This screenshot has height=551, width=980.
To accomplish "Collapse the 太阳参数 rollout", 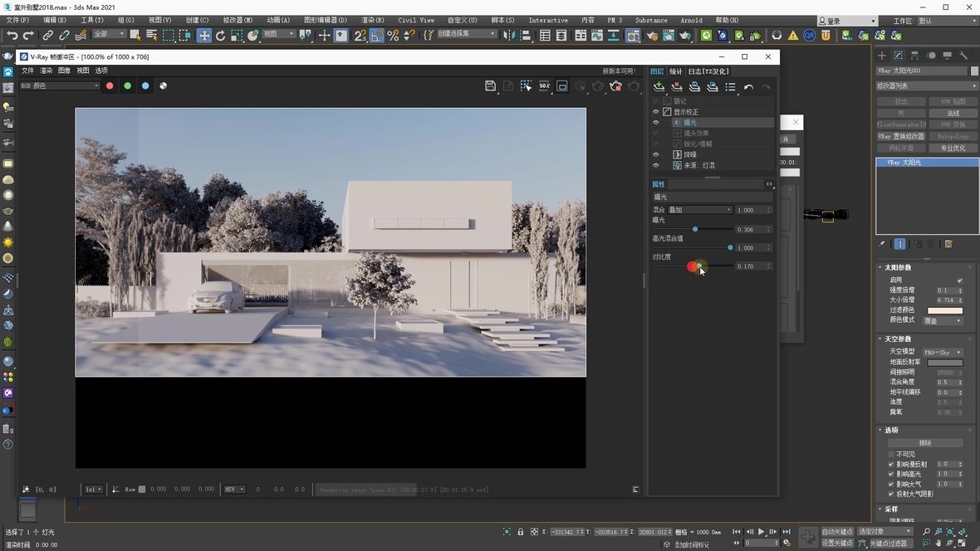I will pyautogui.click(x=898, y=267).
